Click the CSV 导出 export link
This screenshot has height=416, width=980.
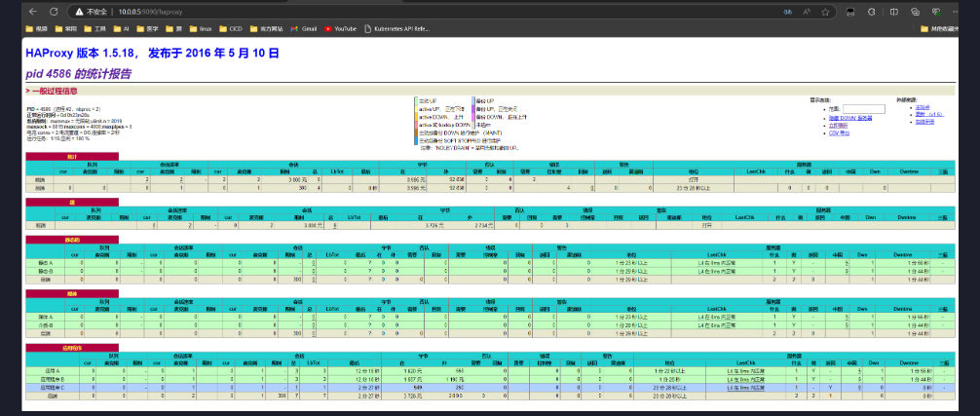pos(839,132)
